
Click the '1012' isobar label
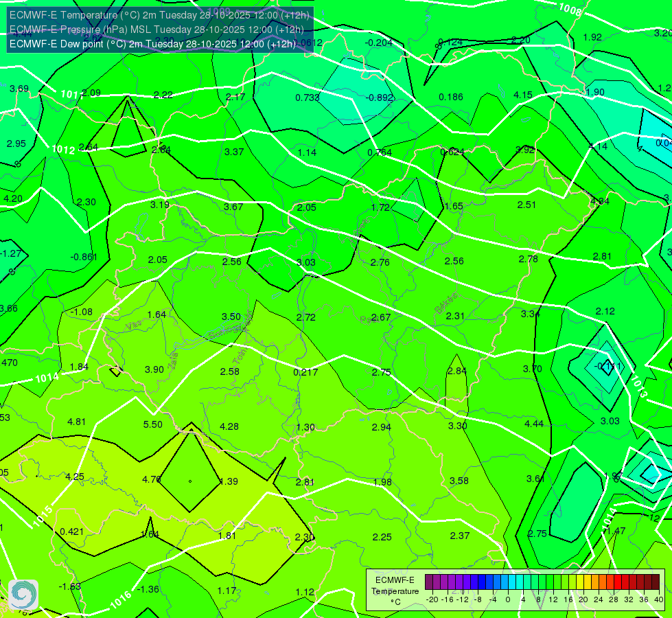[63, 150]
